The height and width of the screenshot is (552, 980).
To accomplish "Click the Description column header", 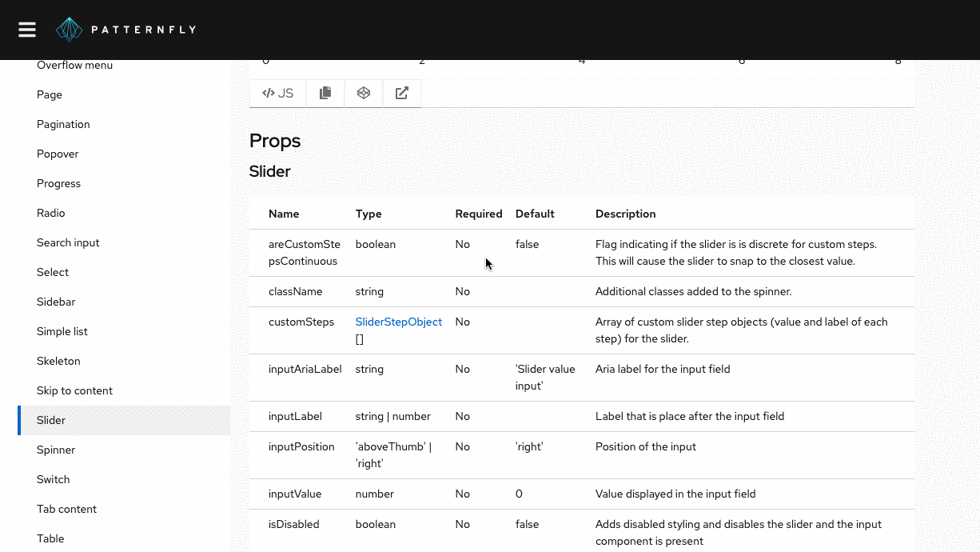I will point(626,214).
